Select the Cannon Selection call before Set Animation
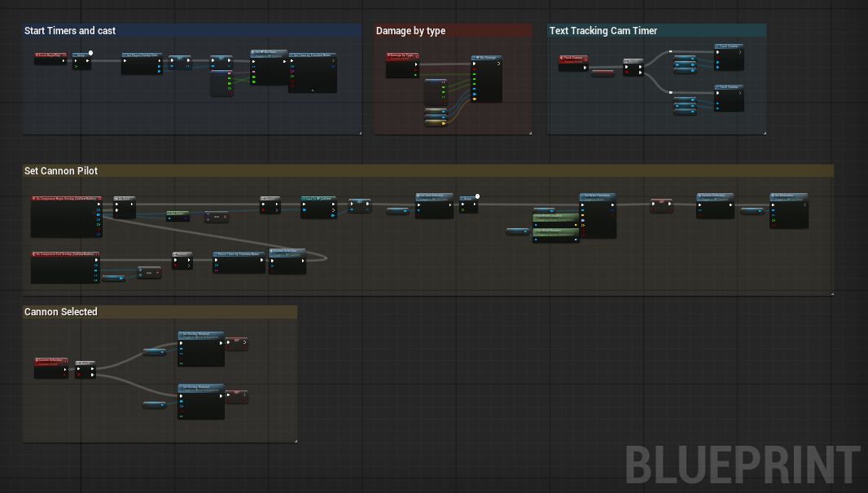The image size is (868, 493). [715, 205]
